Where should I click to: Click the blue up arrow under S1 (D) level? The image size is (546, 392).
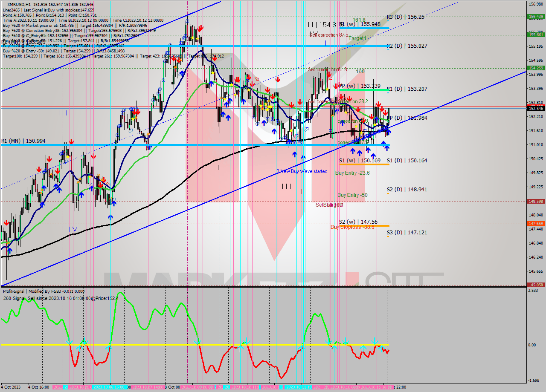click(x=386, y=147)
